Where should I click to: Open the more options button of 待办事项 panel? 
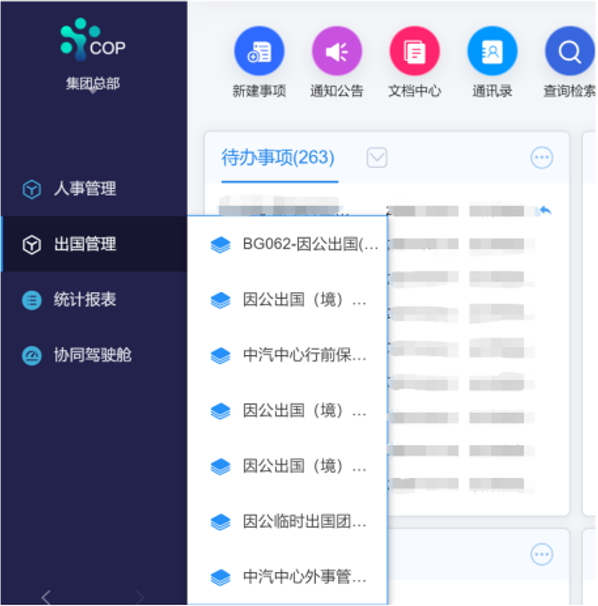tap(542, 158)
